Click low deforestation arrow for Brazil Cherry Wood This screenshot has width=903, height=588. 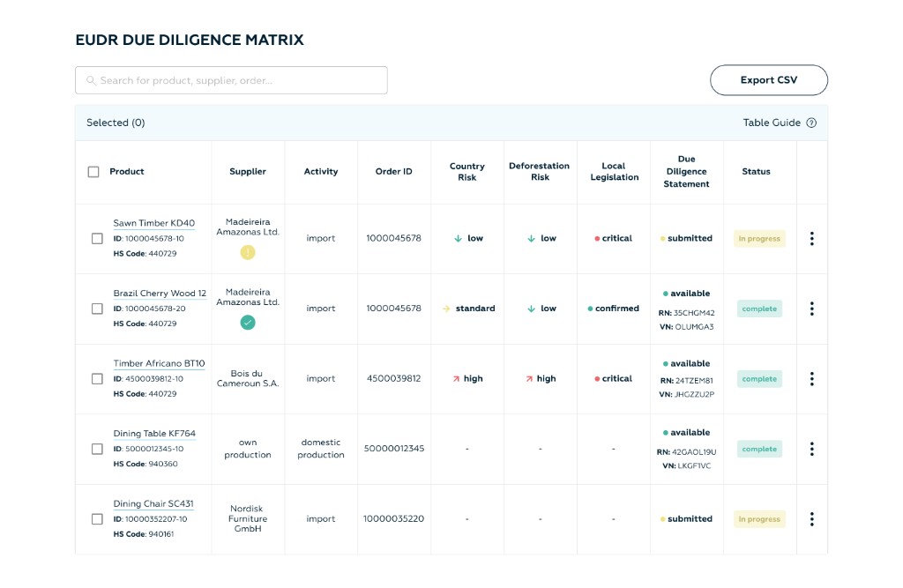(x=531, y=309)
